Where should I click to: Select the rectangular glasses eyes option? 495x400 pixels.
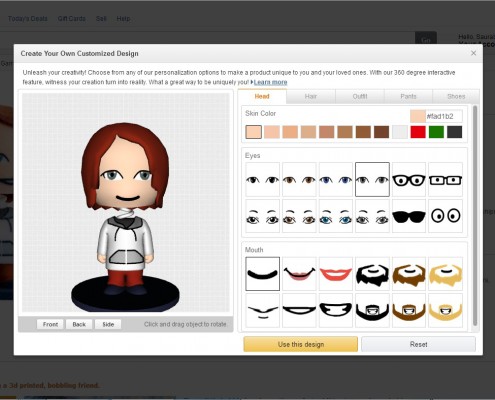point(446,180)
